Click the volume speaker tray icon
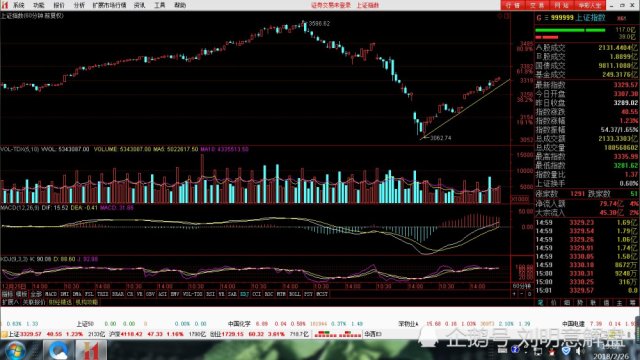The height and width of the screenshot is (360, 640). 578,351
